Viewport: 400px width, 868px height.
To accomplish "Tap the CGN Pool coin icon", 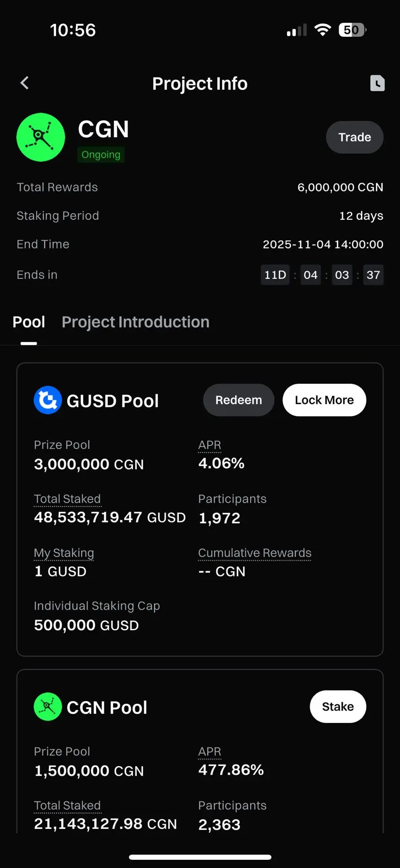I will pos(48,707).
